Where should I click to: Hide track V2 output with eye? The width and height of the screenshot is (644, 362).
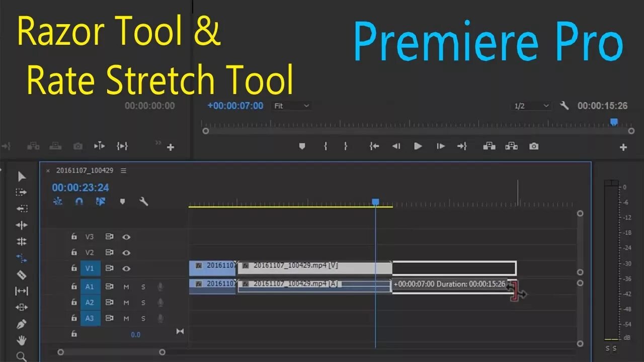(x=127, y=253)
